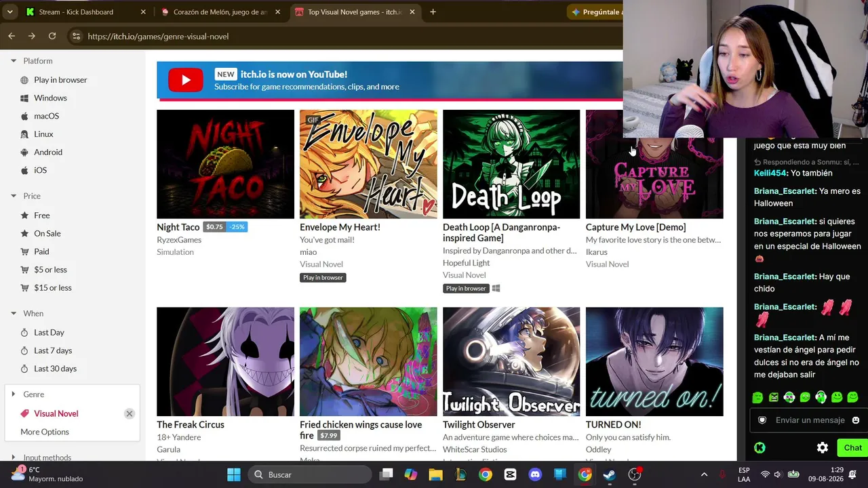
Task: Click the taskbar Buscar search box
Action: click(310, 474)
